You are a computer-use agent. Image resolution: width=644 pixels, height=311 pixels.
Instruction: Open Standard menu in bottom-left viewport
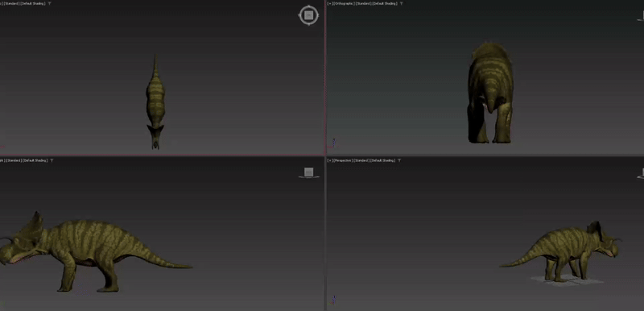14,160
